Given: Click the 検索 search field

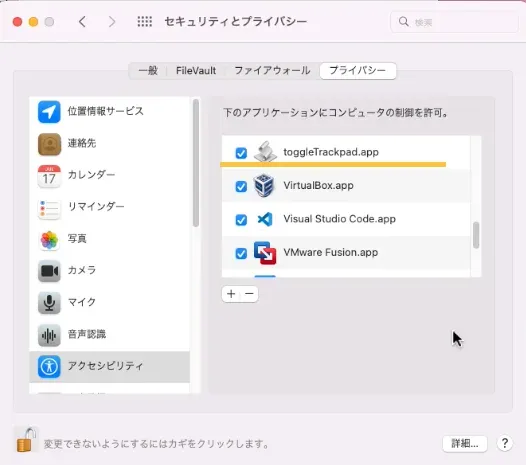Looking at the screenshot, I should click(x=454, y=22).
